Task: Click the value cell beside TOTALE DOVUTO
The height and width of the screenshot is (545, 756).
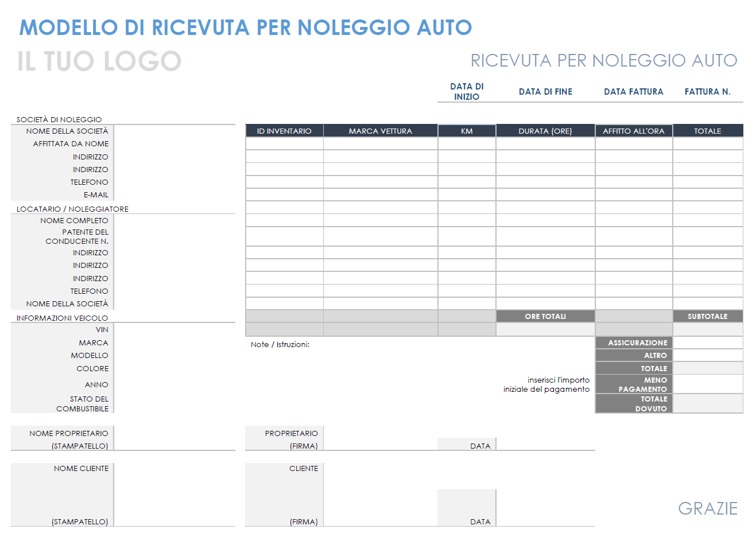Action: tap(708, 404)
